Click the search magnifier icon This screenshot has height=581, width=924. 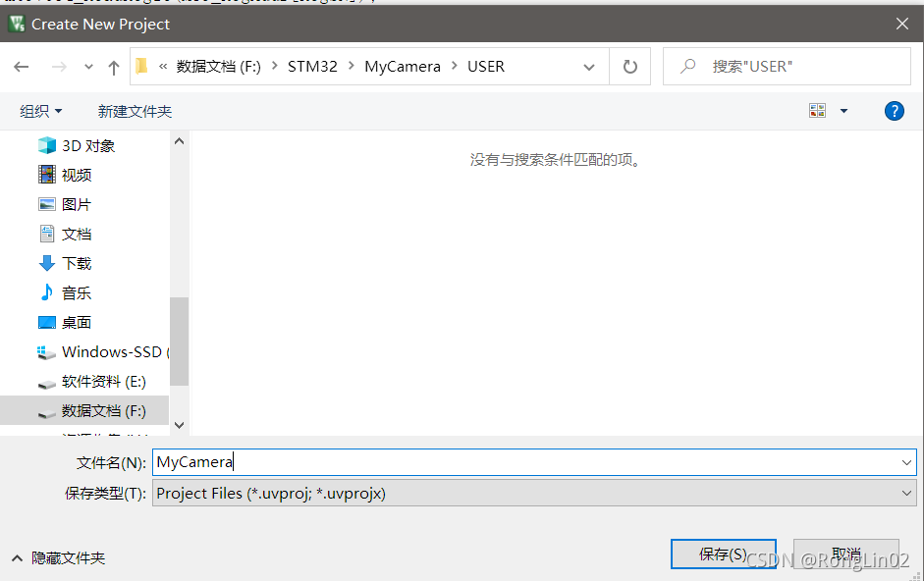[687, 66]
